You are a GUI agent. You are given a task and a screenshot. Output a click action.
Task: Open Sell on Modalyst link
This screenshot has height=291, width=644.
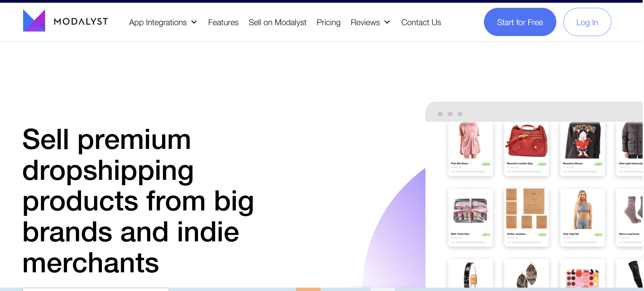tap(277, 22)
